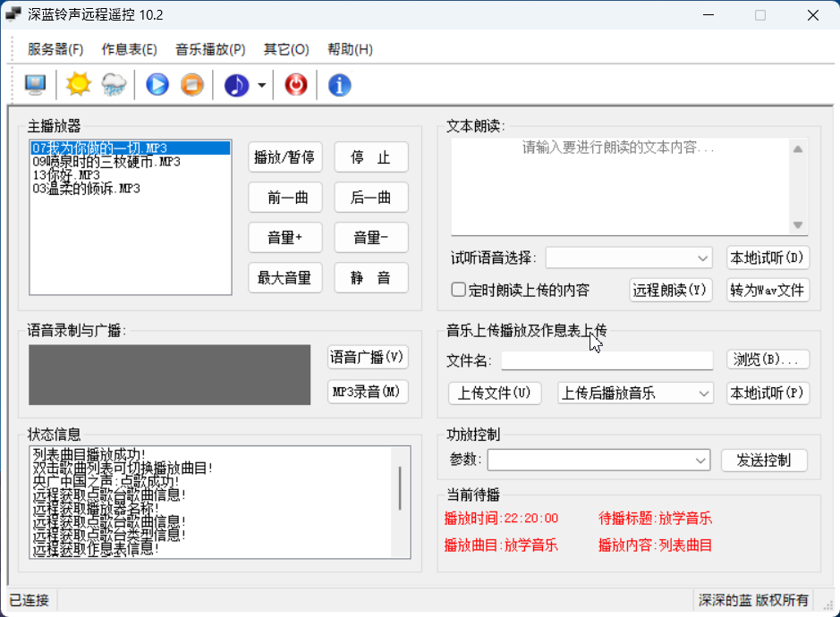Select the sun weather icon on toolbar

[77, 83]
